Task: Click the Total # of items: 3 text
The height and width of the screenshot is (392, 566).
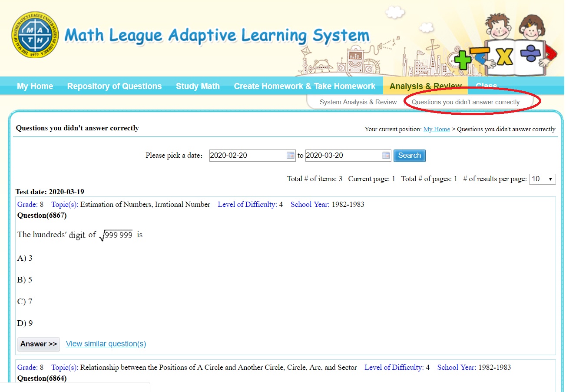Action: 314,179
